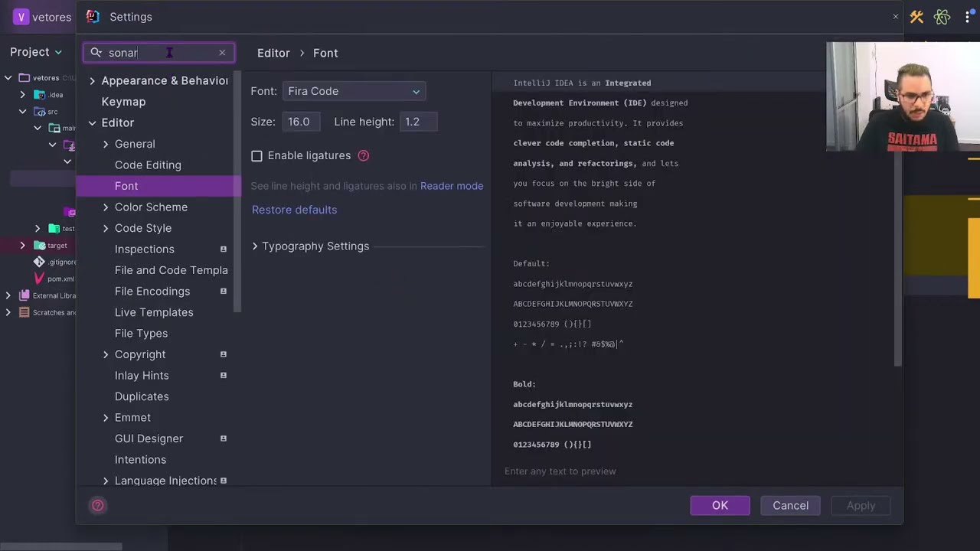This screenshot has height=551, width=980.
Task: Click the settings tree vertical scrollbar
Action: point(237,191)
